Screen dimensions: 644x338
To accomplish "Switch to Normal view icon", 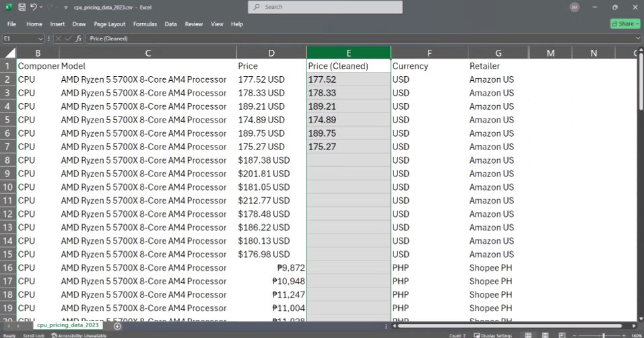I will tap(528, 335).
